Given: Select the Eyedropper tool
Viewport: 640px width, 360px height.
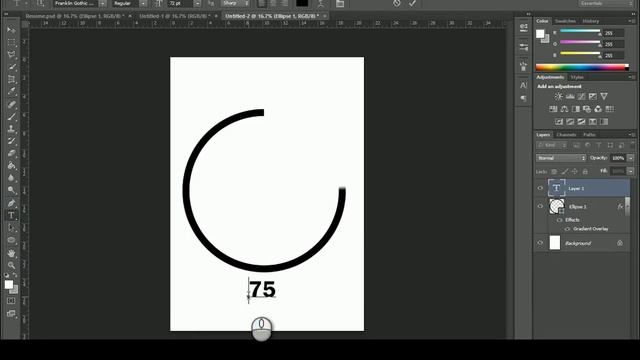Looking at the screenshot, I should tap(11, 91).
